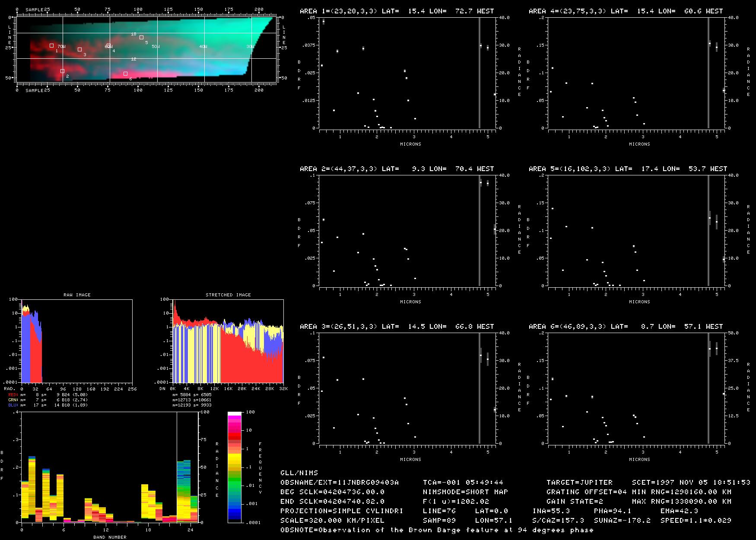Select the 70W longitude label on map

pos(61,46)
